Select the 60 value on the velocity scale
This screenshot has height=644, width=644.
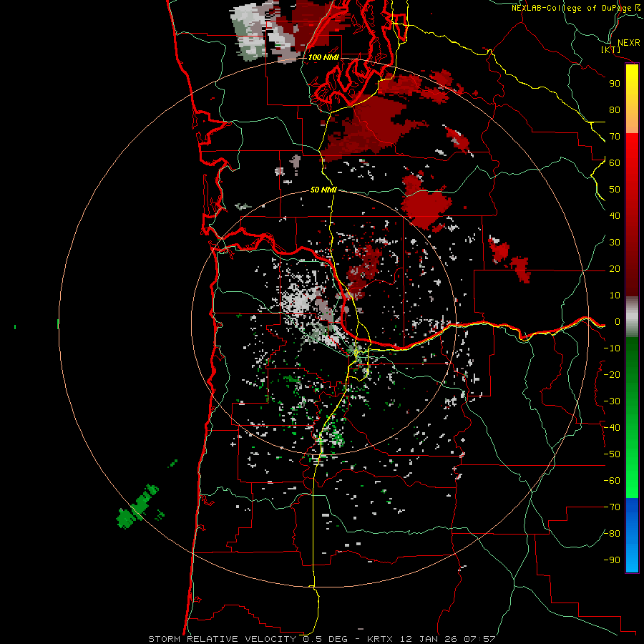coord(615,162)
